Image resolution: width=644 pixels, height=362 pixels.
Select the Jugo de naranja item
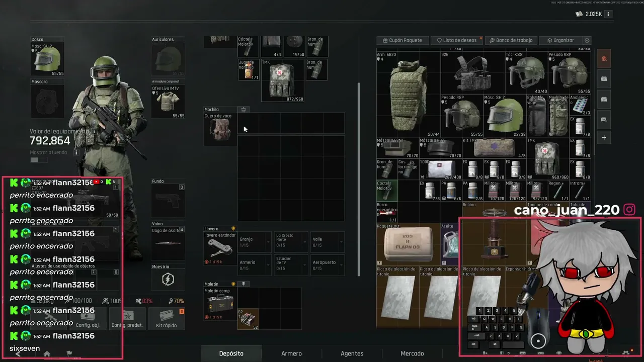[249, 69]
